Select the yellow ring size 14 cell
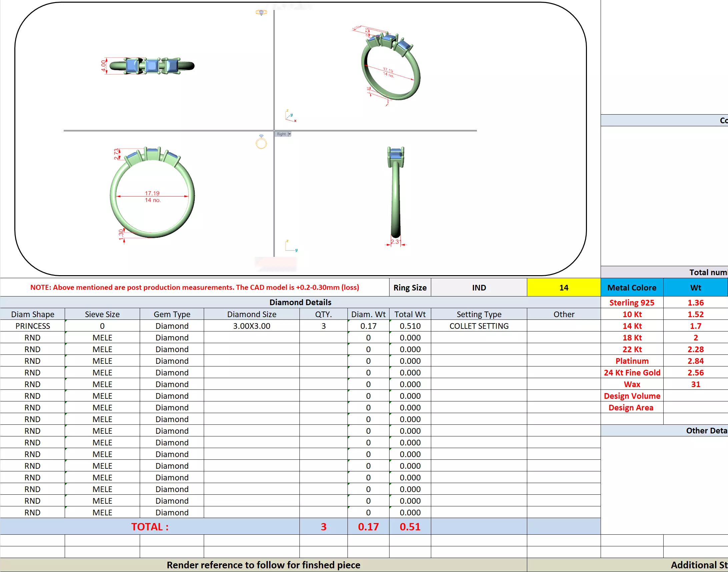Screen dimensions: 728x572 pos(564,288)
